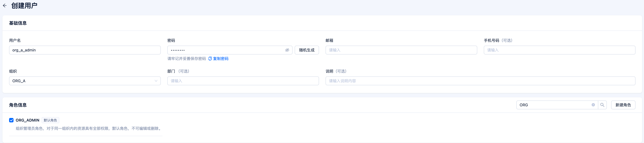Uncheck the ORG_ADMIN role checkbox
Screen dimensions: 644x143
click(11, 120)
